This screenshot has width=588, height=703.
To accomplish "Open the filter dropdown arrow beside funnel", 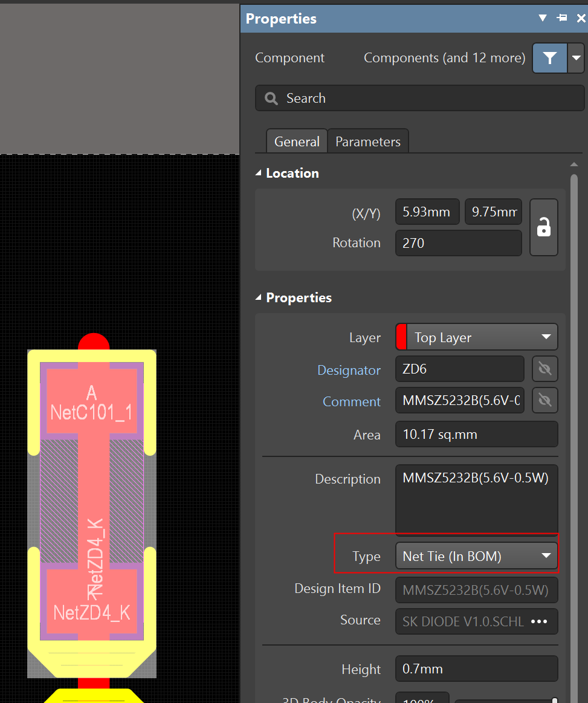I will pyautogui.click(x=577, y=58).
